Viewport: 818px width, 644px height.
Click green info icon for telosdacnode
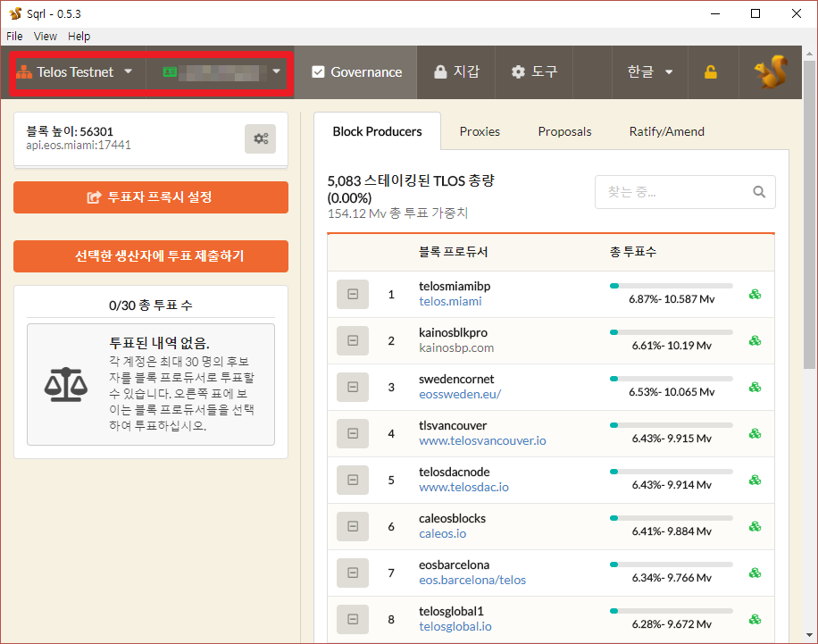[755, 481]
